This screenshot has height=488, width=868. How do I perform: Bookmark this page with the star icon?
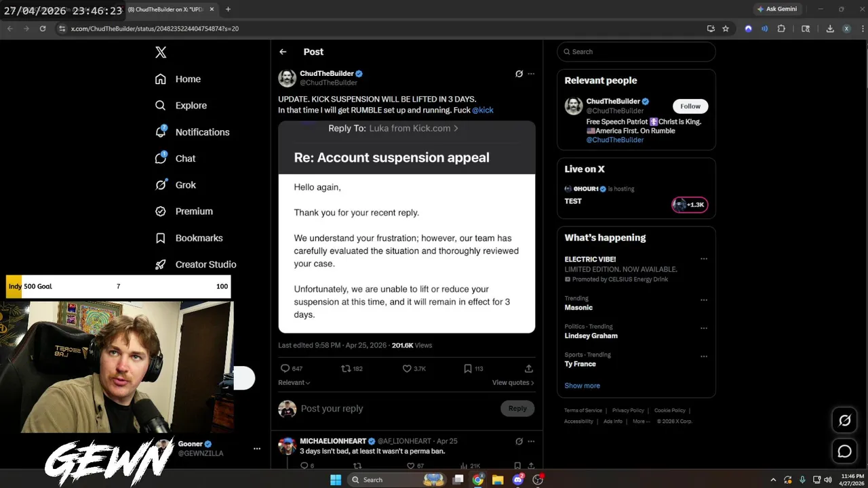pyautogui.click(x=726, y=28)
